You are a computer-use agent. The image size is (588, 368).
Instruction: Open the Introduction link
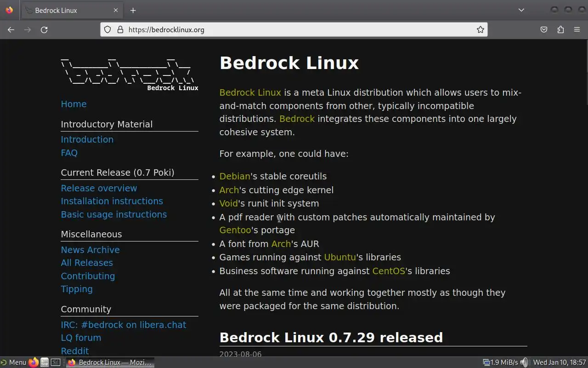(x=87, y=139)
